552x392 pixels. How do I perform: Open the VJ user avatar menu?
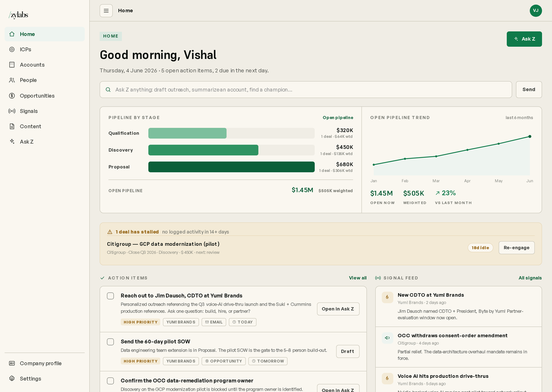click(x=536, y=11)
